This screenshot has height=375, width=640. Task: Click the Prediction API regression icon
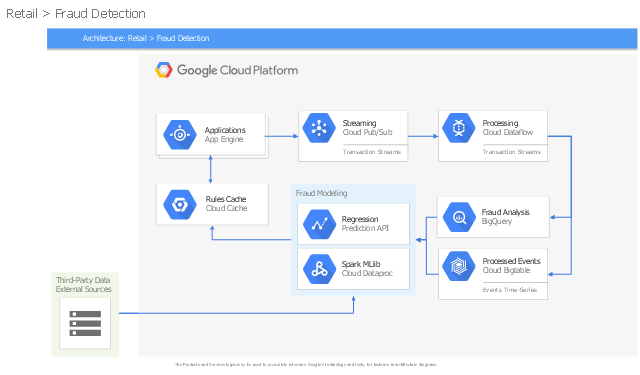point(319,224)
